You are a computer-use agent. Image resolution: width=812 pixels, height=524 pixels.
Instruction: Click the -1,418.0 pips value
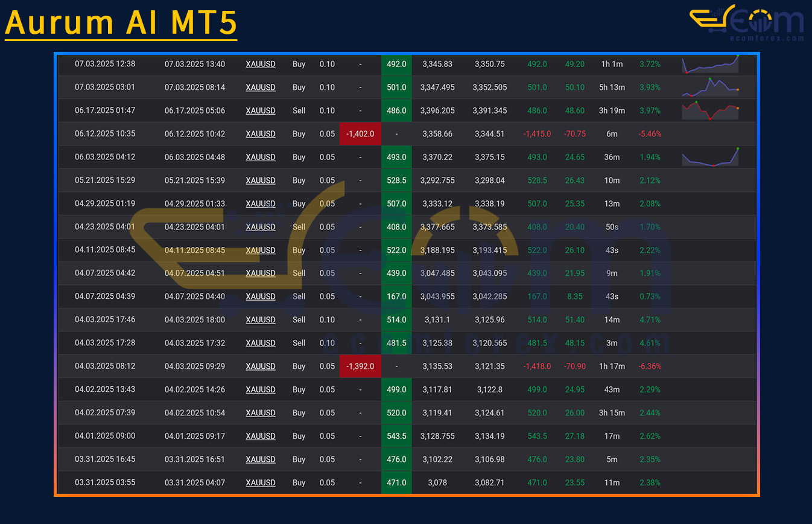click(537, 366)
